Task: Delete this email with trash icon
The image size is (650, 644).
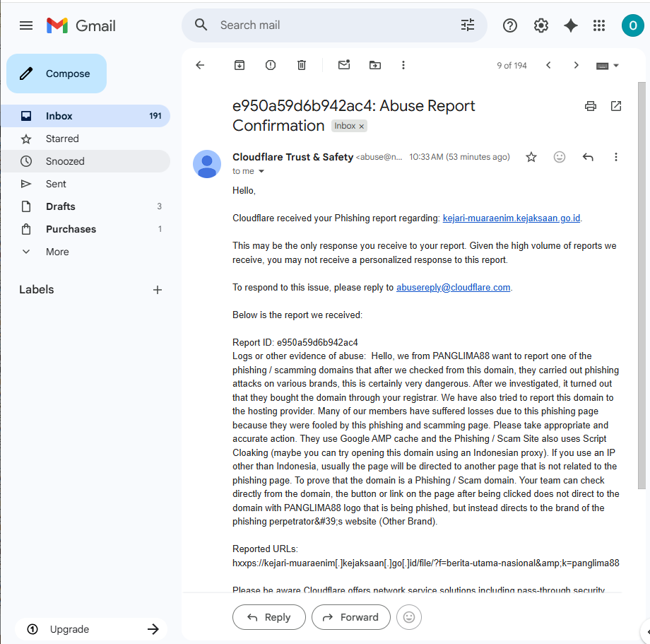Action: 302,65
